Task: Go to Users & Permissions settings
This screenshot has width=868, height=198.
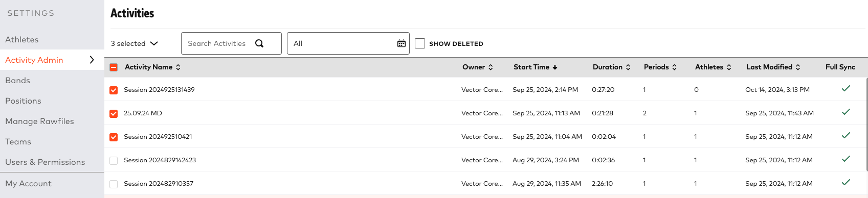Action: point(45,162)
